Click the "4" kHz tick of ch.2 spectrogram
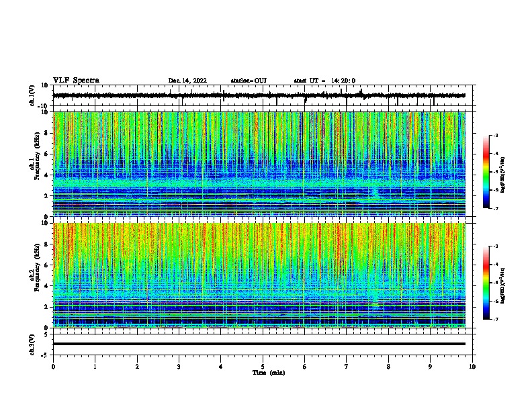The height and width of the screenshot is (411, 532). (x=46, y=286)
